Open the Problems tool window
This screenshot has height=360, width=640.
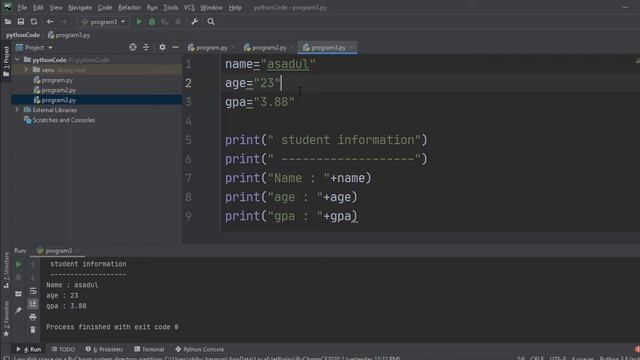pyautogui.click(x=104, y=349)
